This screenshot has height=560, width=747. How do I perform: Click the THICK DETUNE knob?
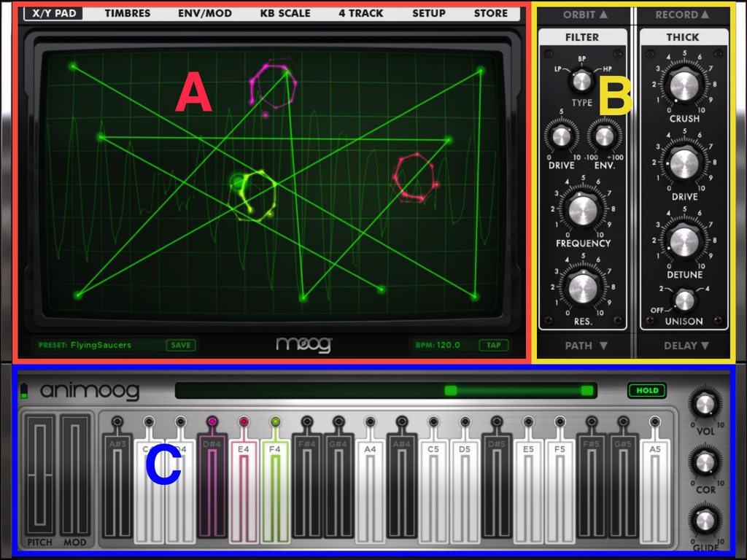coord(684,242)
